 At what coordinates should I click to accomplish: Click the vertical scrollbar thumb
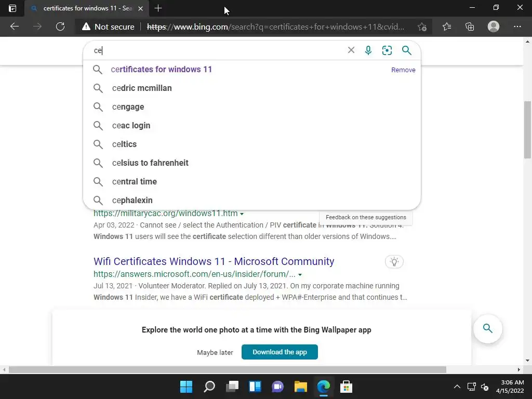click(527, 129)
